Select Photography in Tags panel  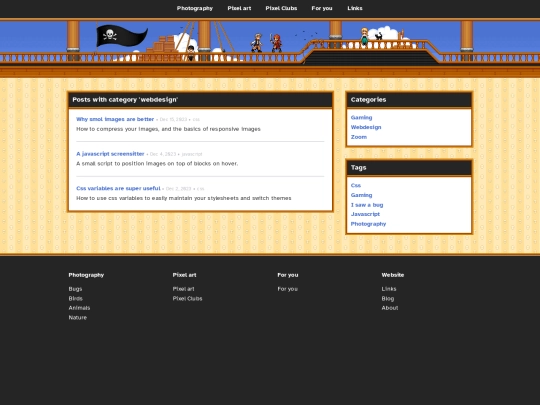pos(368,224)
